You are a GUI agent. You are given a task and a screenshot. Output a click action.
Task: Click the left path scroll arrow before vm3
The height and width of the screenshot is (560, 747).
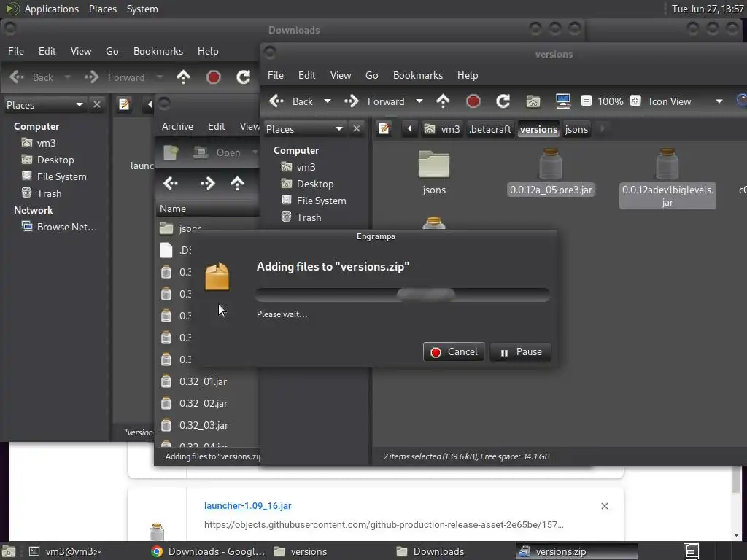410,128
